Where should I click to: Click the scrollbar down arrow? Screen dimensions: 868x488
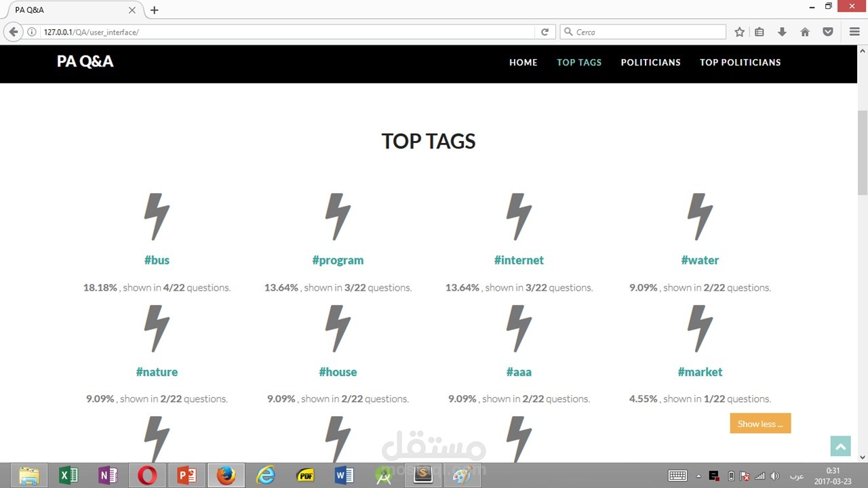(x=863, y=457)
